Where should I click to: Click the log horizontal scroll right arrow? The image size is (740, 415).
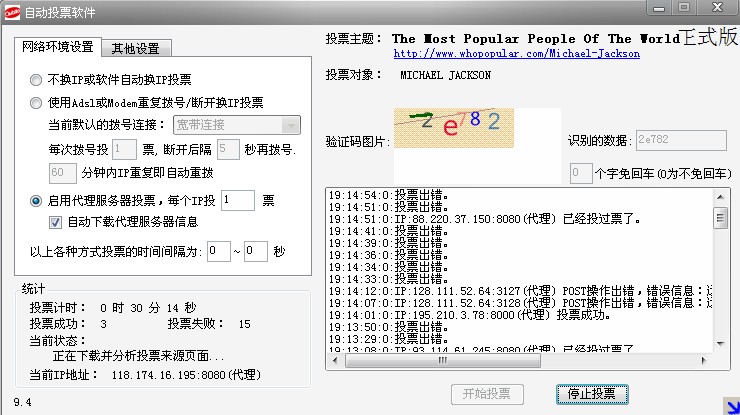pos(704,361)
